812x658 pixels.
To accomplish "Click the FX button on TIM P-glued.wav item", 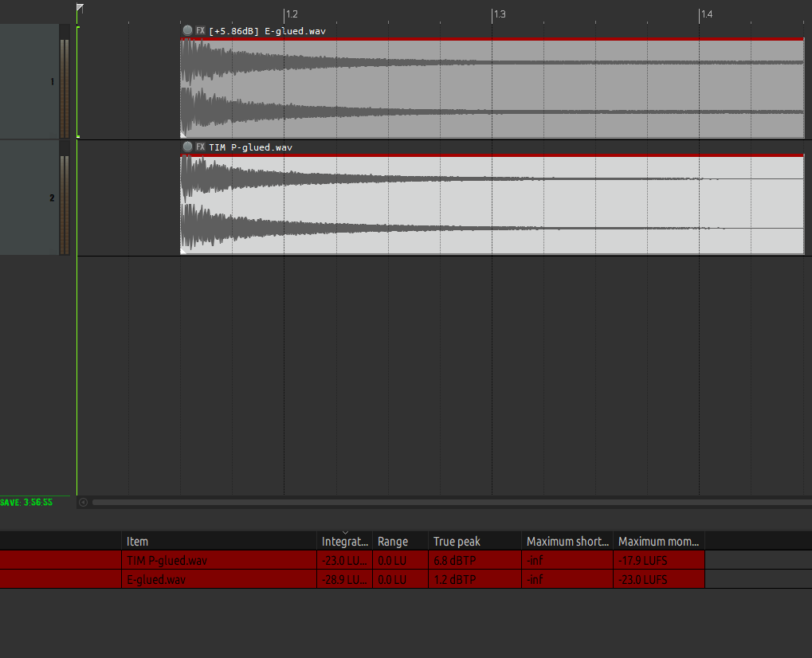I will [x=201, y=147].
